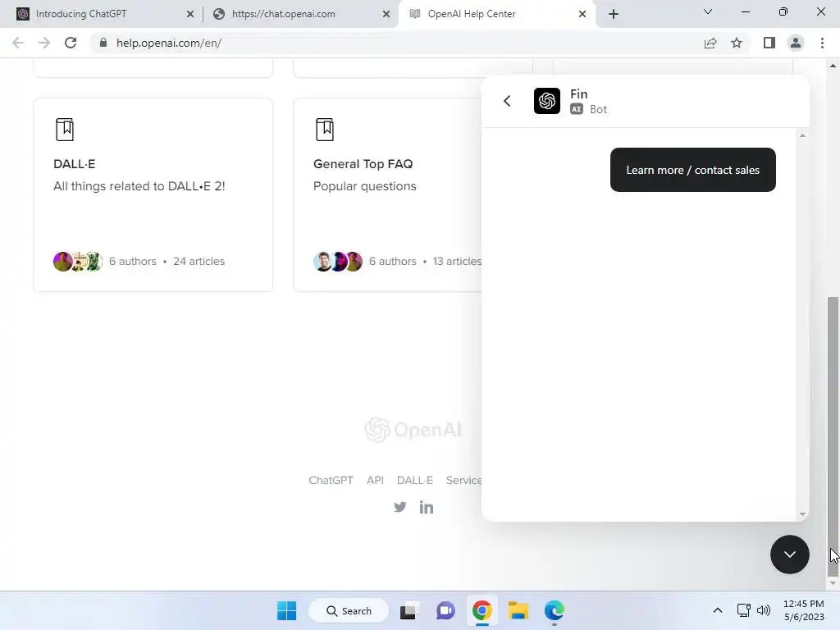Click 'All things related to DALL·E 2!' text

pos(139,186)
